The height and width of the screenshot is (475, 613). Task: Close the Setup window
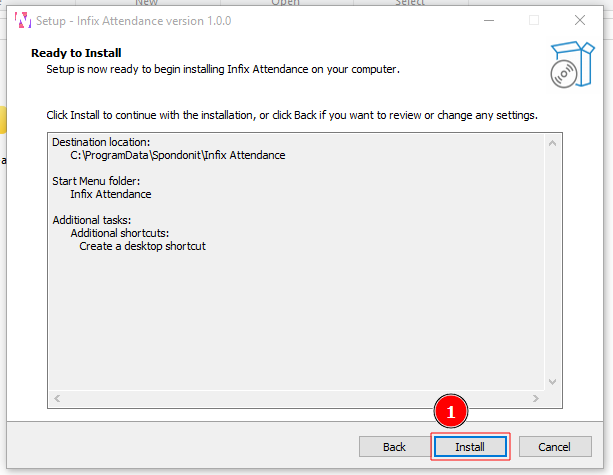[x=580, y=20]
